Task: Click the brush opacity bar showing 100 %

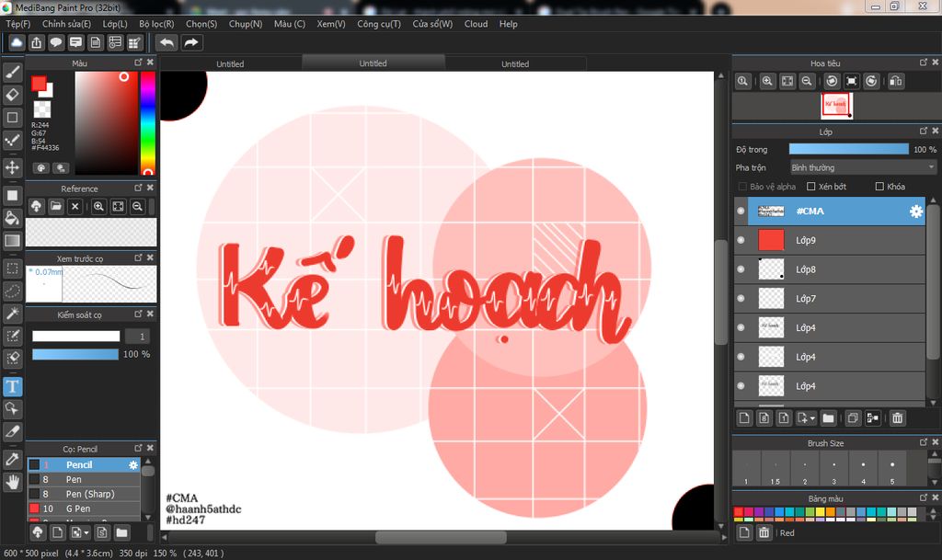Action: pos(75,354)
